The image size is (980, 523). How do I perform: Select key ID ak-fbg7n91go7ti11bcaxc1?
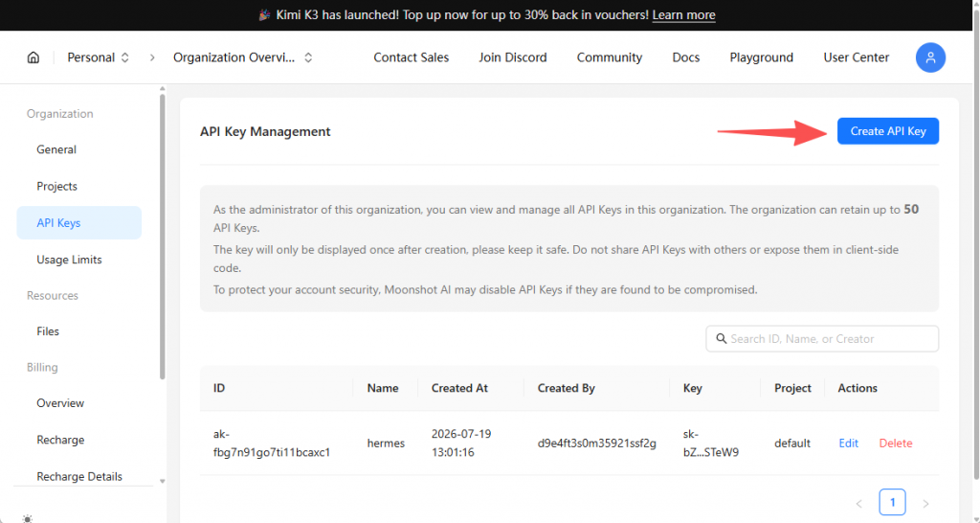click(x=271, y=443)
